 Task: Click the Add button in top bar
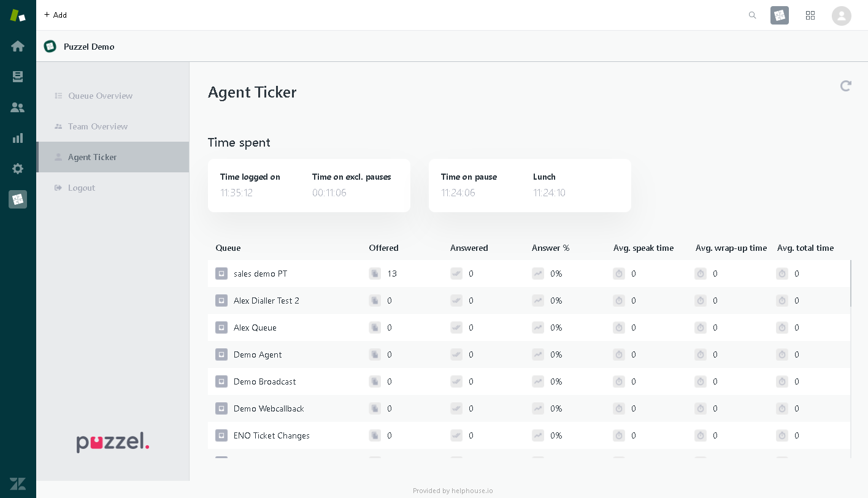(x=55, y=15)
